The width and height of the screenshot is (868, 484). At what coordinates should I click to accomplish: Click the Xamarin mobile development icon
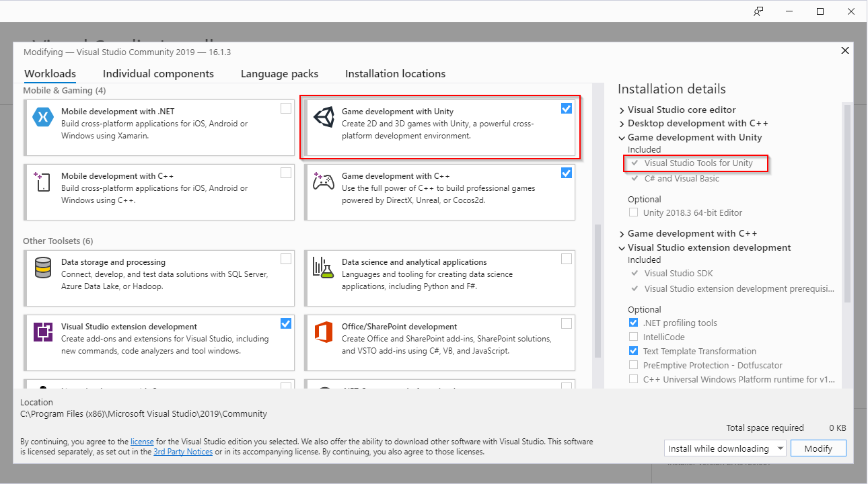[43, 117]
